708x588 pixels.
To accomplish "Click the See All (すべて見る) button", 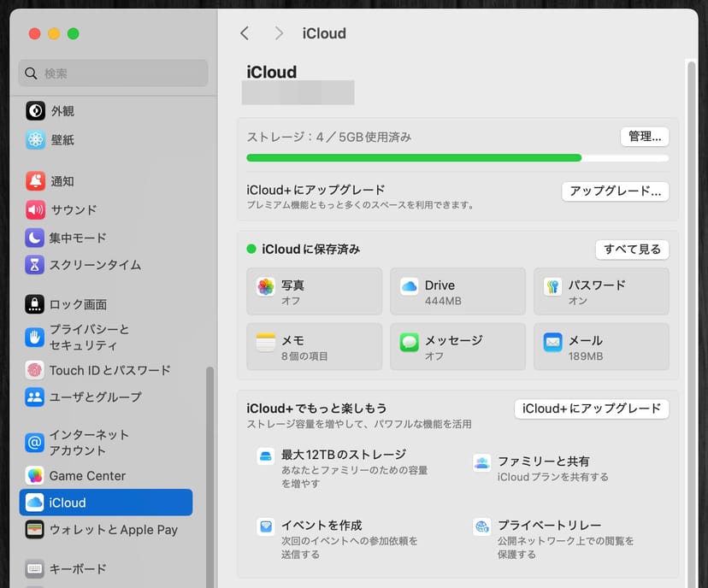I will tap(632, 250).
